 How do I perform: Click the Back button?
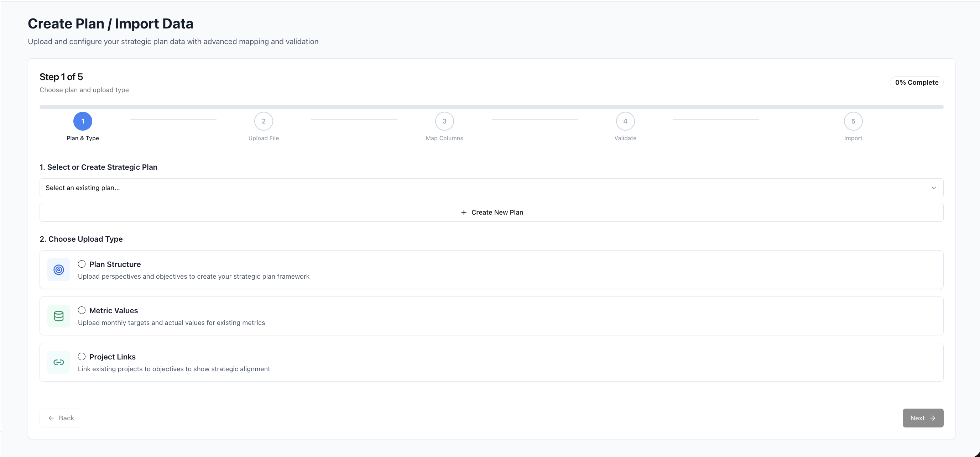(x=61, y=417)
